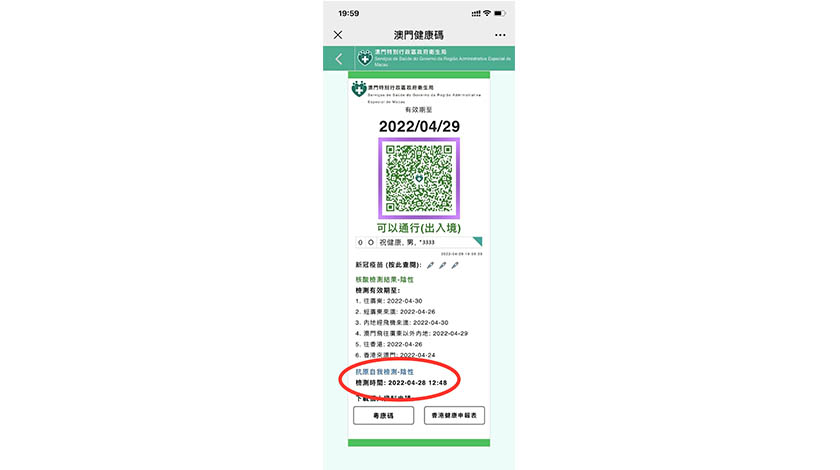Tap the first circle in the name row
This screenshot has width=840, height=470.
[x=360, y=242]
